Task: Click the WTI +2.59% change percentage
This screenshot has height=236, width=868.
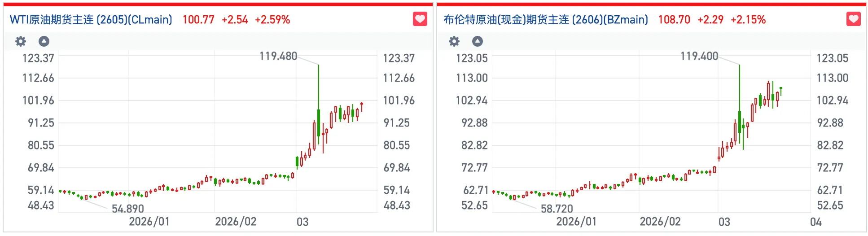Action: 272,20
